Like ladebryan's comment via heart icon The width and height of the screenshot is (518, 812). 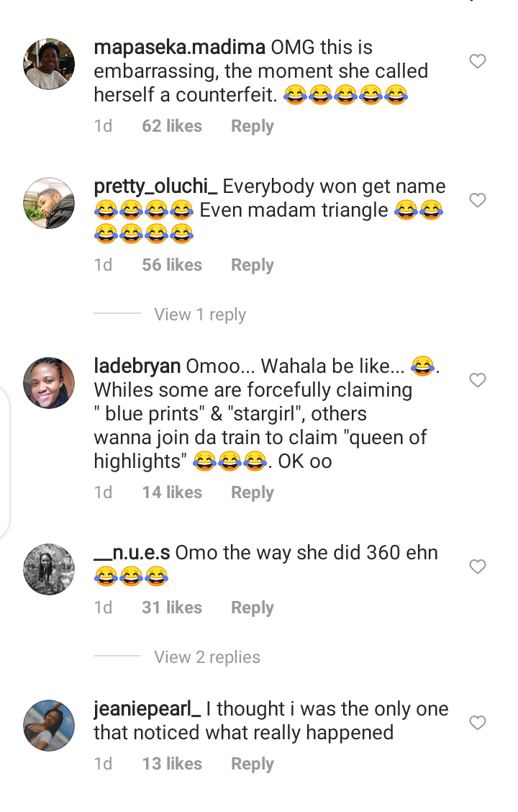coord(477,380)
